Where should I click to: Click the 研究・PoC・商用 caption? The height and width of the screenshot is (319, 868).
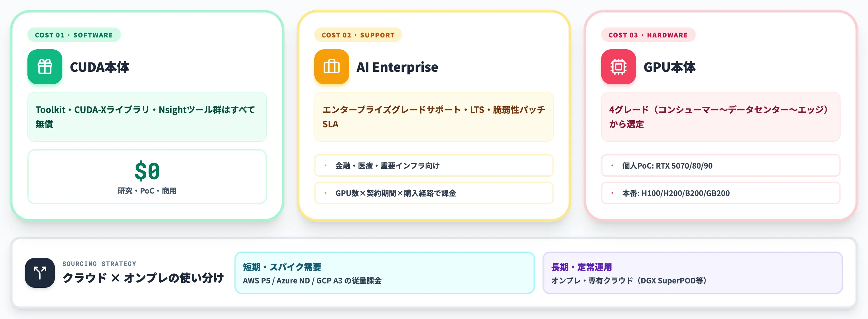[x=147, y=191]
